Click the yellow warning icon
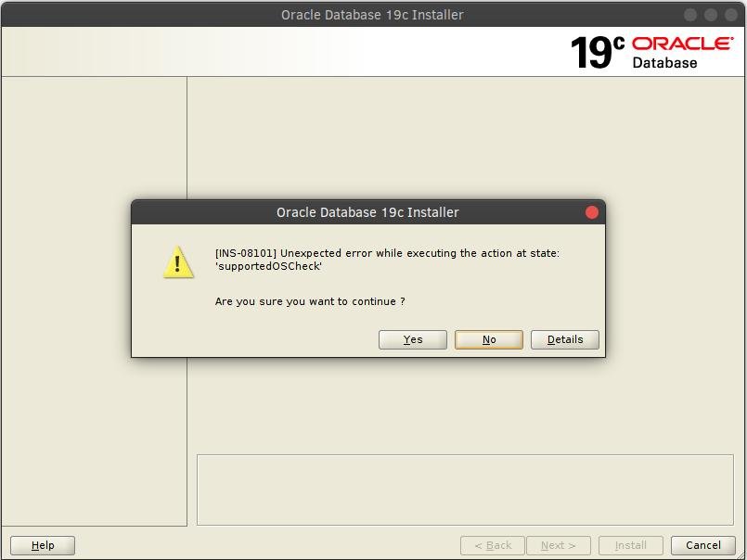This screenshot has width=747, height=560. point(178,261)
